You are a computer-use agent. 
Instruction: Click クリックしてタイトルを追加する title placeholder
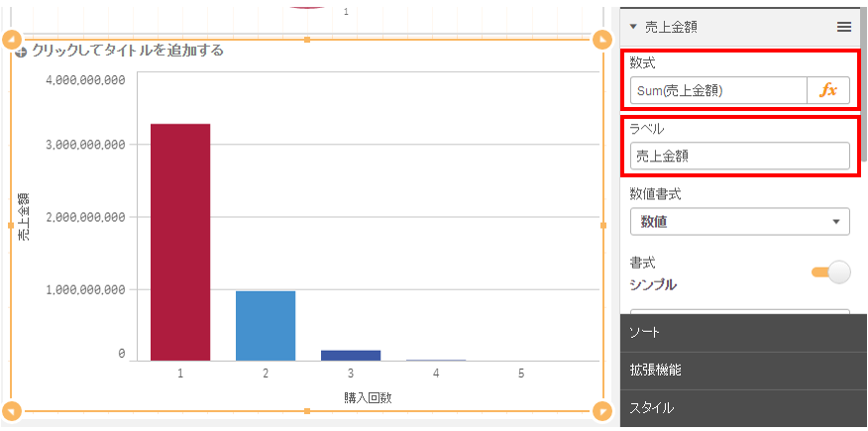click(x=128, y=51)
